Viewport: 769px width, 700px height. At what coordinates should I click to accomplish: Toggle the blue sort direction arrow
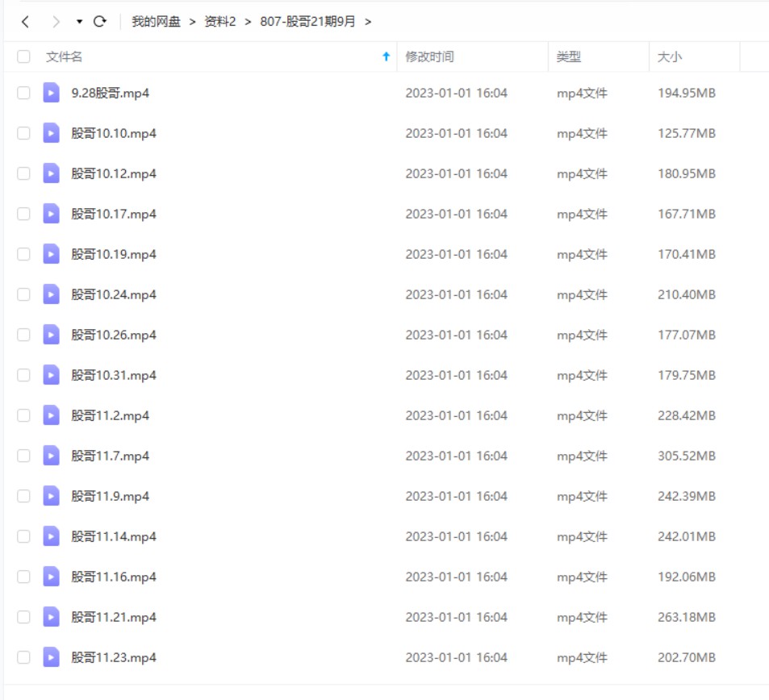pos(386,57)
